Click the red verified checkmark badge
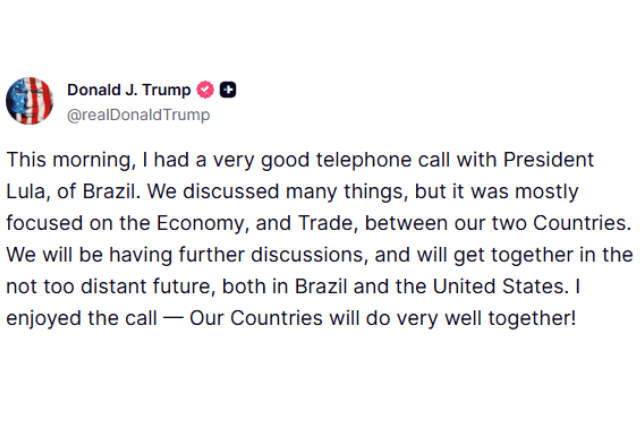This screenshot has height=440, width=640. [x=206, y=90]
